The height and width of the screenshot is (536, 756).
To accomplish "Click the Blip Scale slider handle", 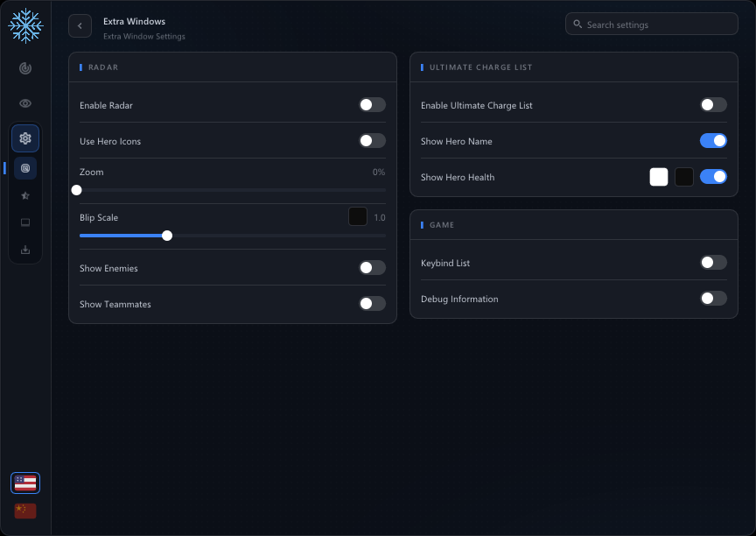I will click(x=167, y=236).
